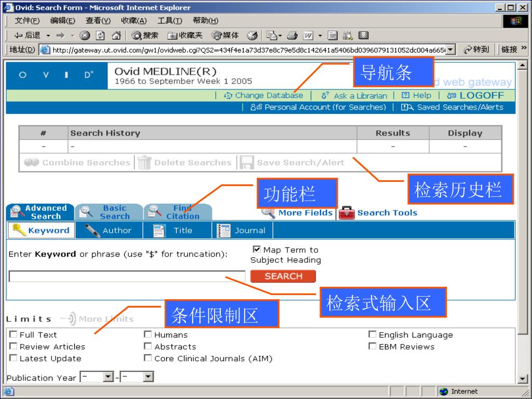Click the 转到 (Go) button
The height and width of the screenshot is (399, 532).
[x=476, y=50]
